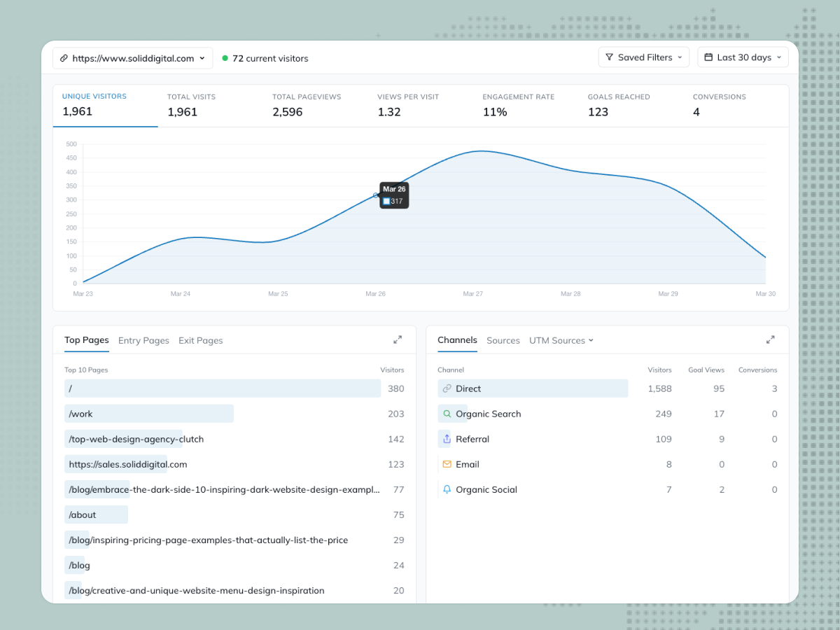The height and width of the screenshot is (630, 840).
Task: Click the Referral channel row label
Action: (x=472, y=439)
